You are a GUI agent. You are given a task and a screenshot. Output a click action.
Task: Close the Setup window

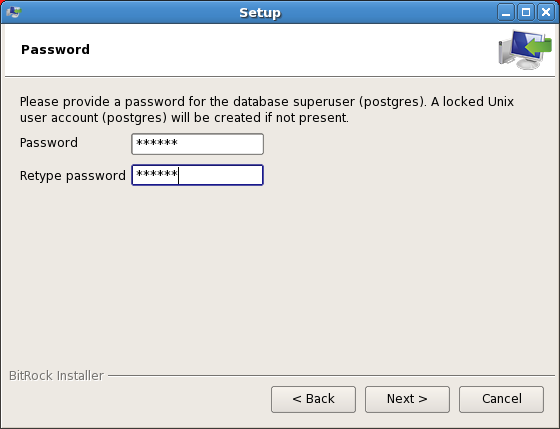(546, 13)
